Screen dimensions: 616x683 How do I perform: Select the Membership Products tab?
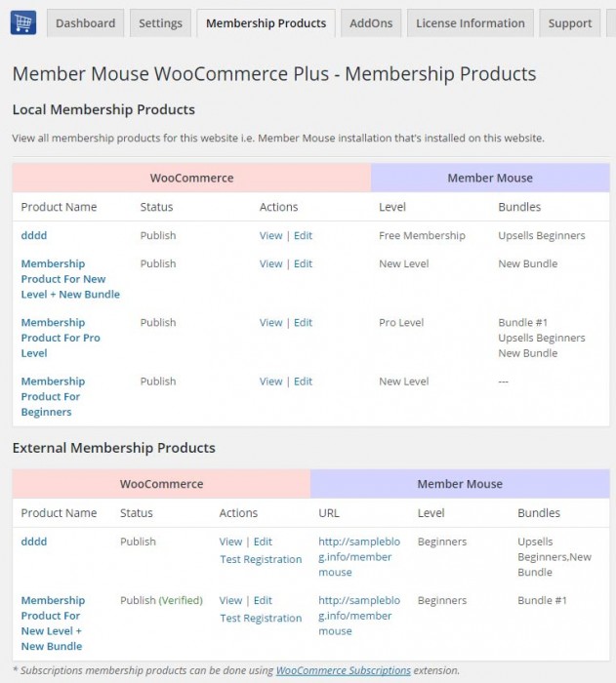click(x=266, y=23)
